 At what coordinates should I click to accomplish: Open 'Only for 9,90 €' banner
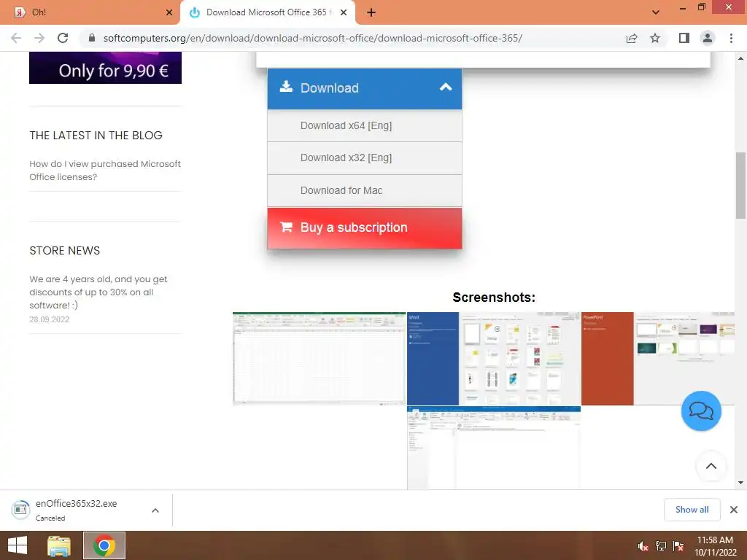pyautogui.click(x=105, y=68)
